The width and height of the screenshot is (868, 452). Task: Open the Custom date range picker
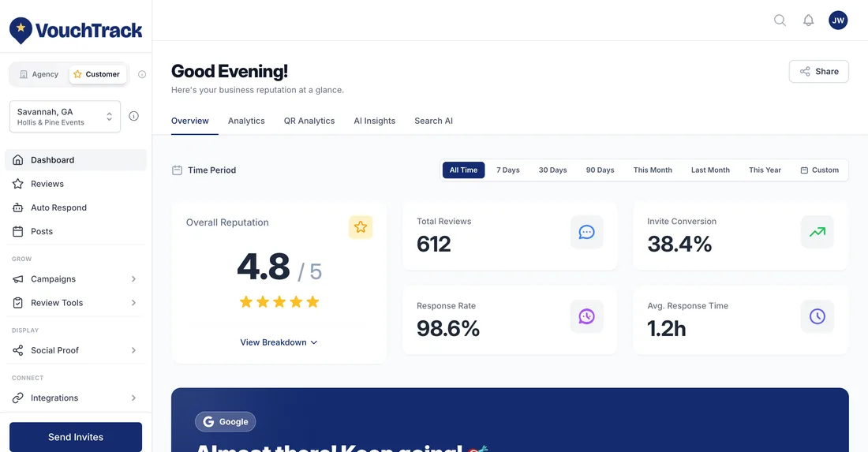click(x=819, y=170)
